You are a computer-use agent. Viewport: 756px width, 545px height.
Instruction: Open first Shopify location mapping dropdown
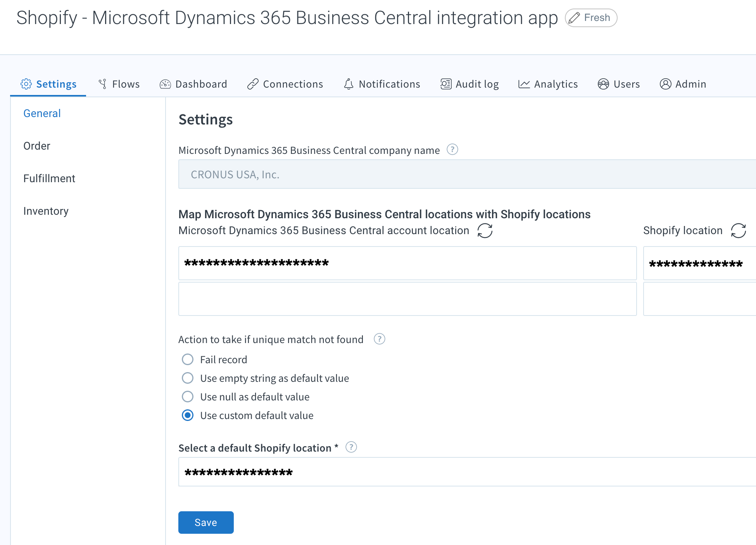pyautogui.click(x=700, y=263)
